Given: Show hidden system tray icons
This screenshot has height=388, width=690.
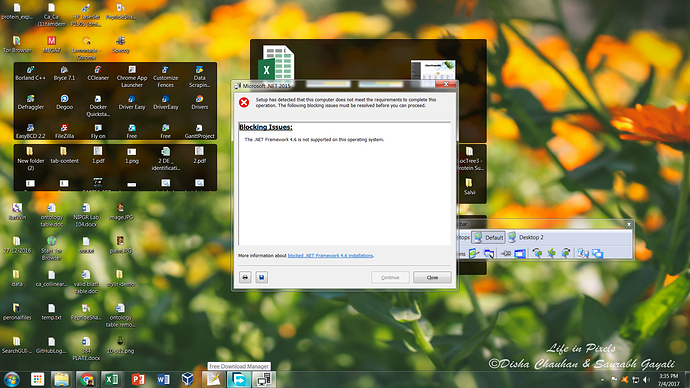Looking at the screenshot, I should click(603, 380).
